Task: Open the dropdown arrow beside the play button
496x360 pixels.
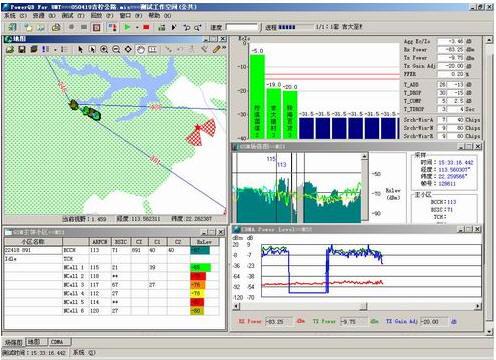Action: (x=137, y=28)
